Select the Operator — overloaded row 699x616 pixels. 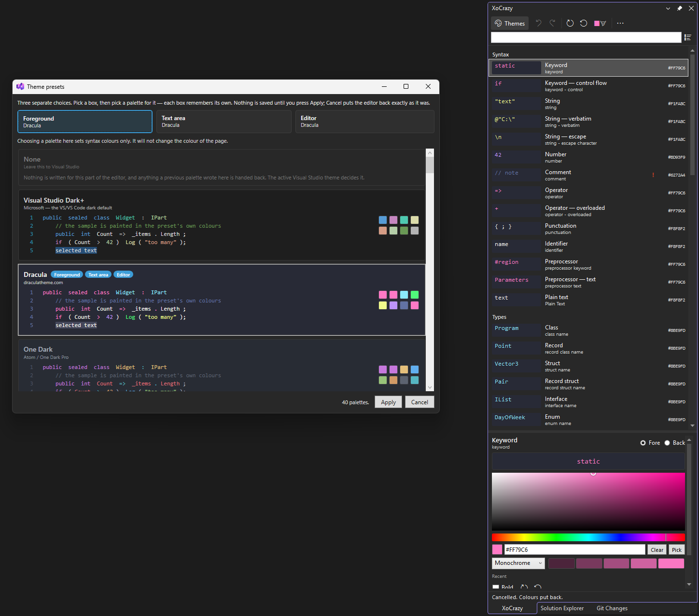click(x=588, y=211)
